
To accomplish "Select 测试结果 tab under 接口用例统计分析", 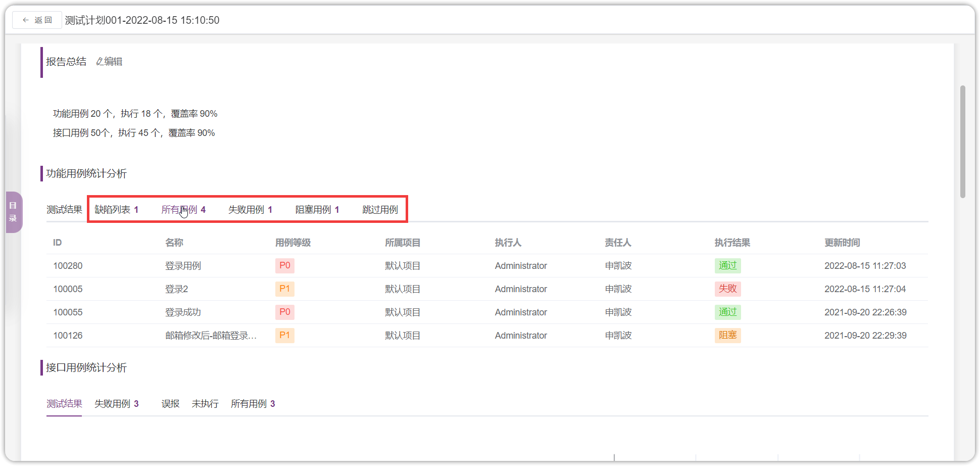I will point(64,404).
